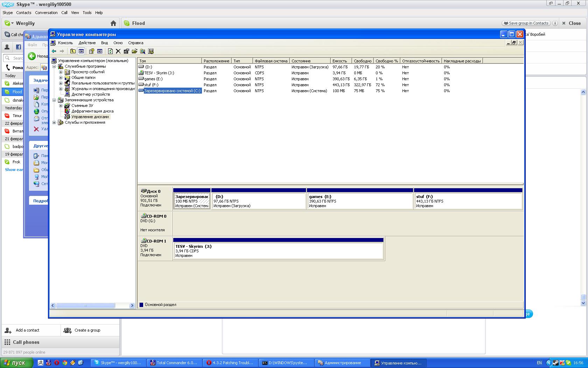The image size is (588, 368).
Task: Click the пуск Start button
Action: point(16,363)
